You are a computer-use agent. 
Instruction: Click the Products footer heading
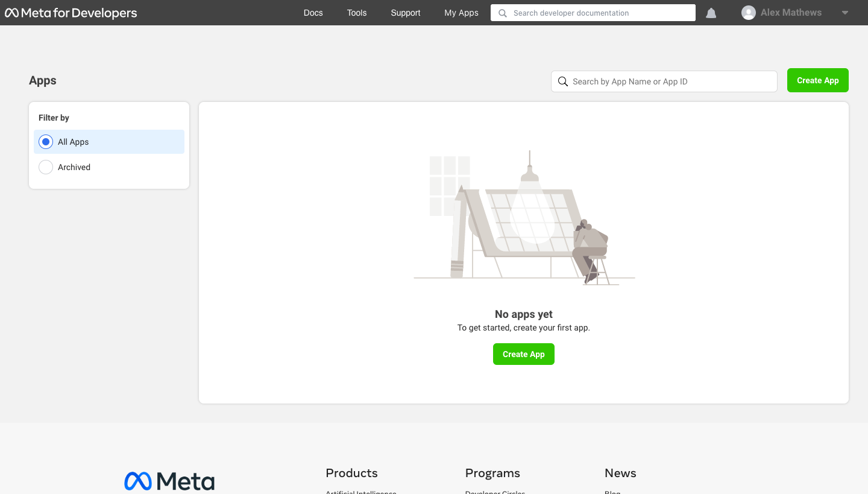point(351,473)
